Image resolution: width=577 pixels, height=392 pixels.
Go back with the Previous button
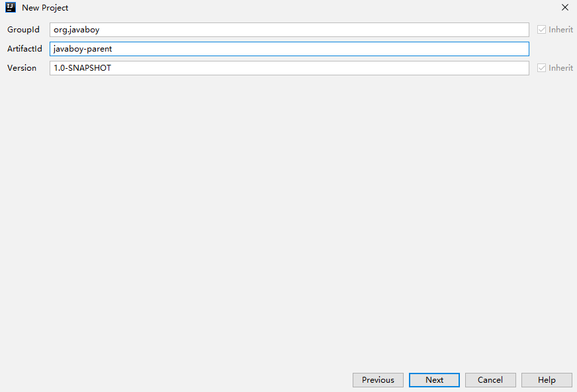[x=378, y=380]
